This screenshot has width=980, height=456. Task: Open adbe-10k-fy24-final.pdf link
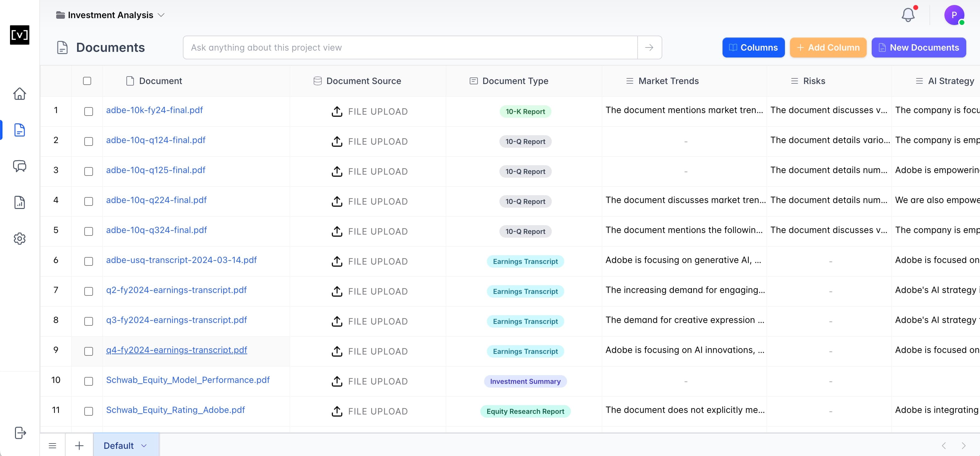pyautogui.click(x=154, y=110)
